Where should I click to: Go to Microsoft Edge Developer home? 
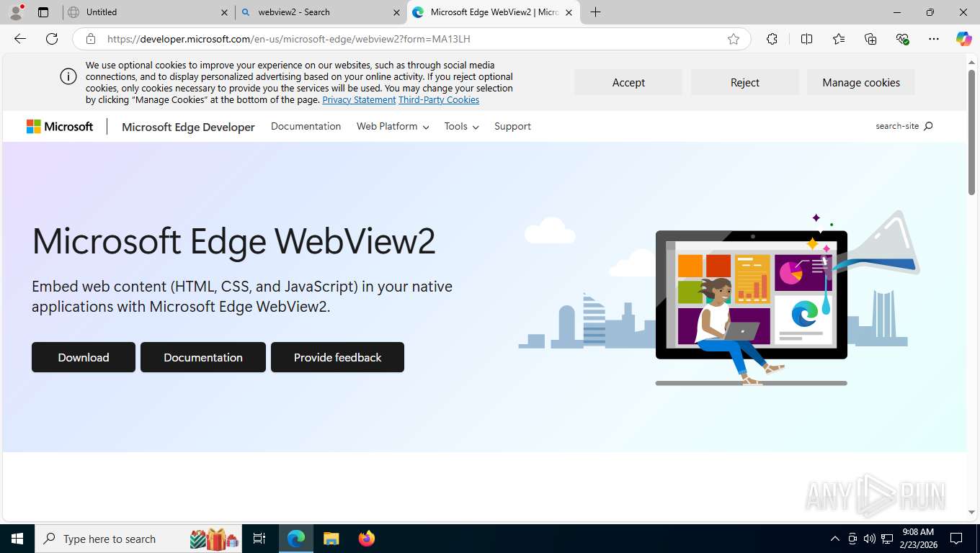click(188, 127)
